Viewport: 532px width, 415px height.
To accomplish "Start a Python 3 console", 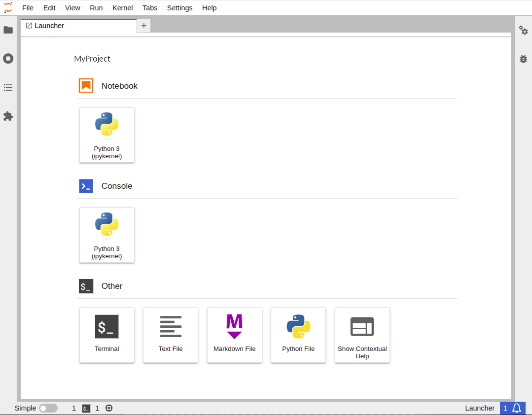I will point(107,235).
